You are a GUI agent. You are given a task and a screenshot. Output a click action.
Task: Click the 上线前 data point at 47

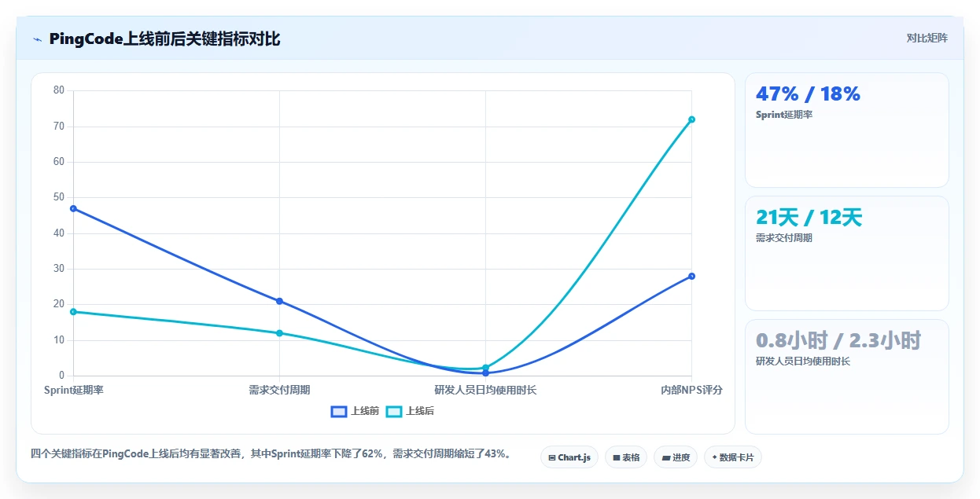73,208
